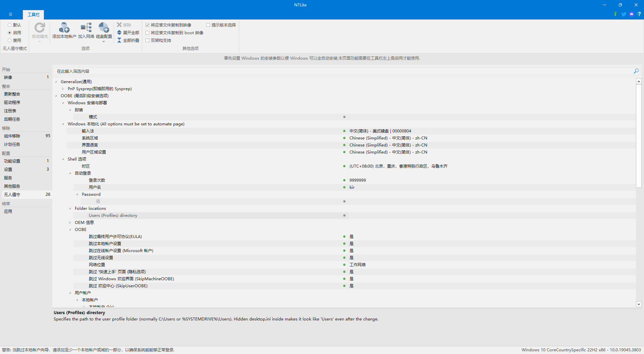
Task: Click the auto-fill (自动填充) refresh icon
Action: point(40,27)
